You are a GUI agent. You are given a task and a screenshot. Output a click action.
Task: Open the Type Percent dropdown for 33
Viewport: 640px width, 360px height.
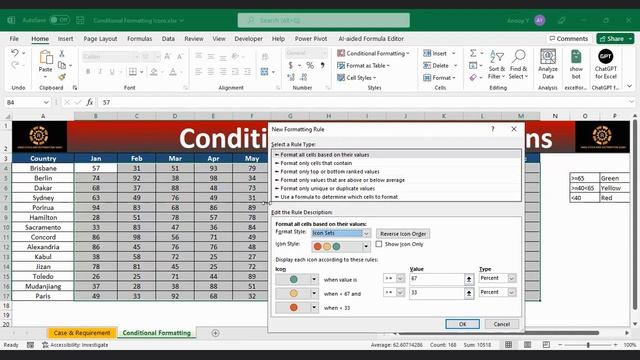511,292
